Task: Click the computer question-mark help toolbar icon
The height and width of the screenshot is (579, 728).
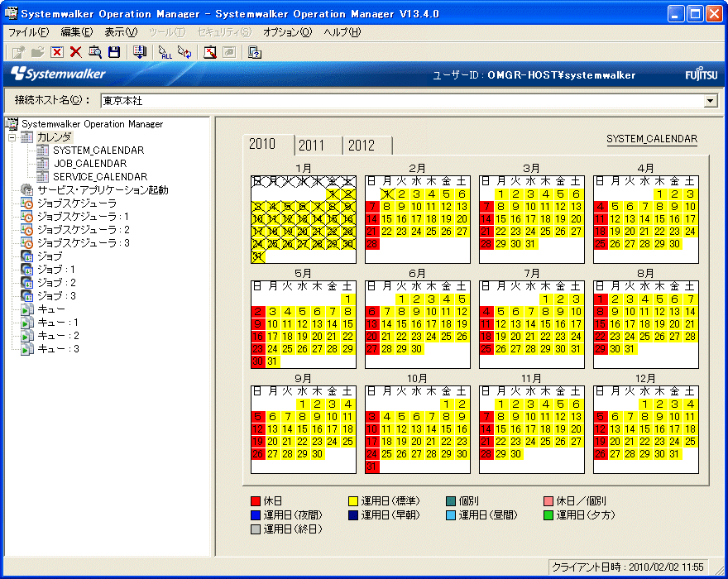Action: click(x=255, y=52)
